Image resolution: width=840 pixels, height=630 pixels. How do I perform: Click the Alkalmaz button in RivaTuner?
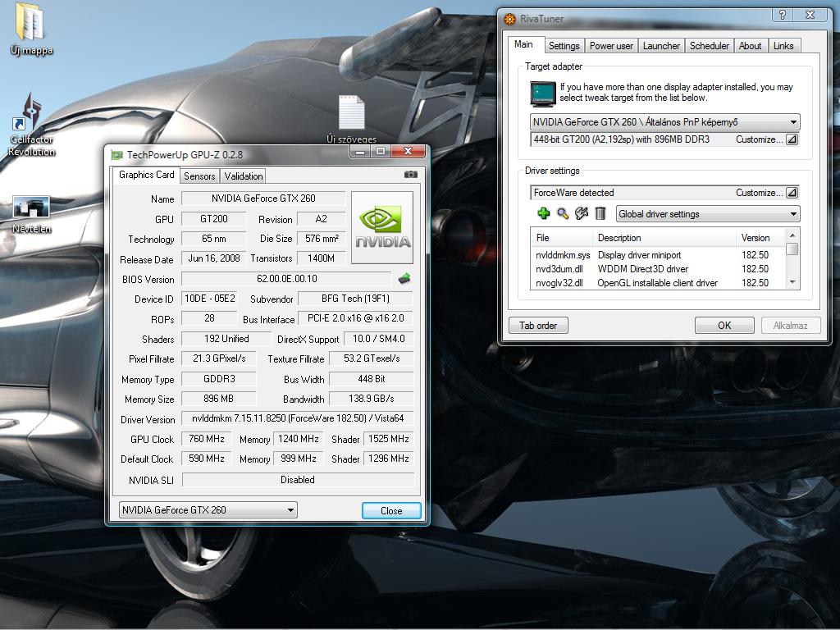[790, 325]
